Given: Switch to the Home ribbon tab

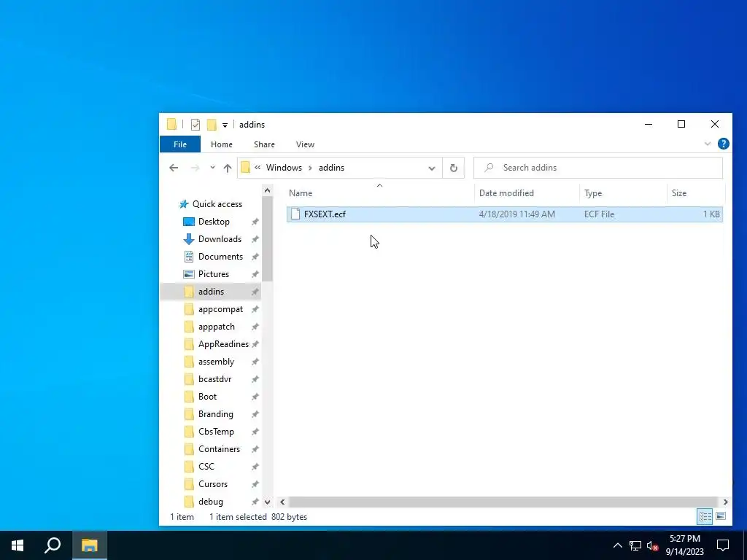Looking at the screenshot, I should [x=222, y=144].
